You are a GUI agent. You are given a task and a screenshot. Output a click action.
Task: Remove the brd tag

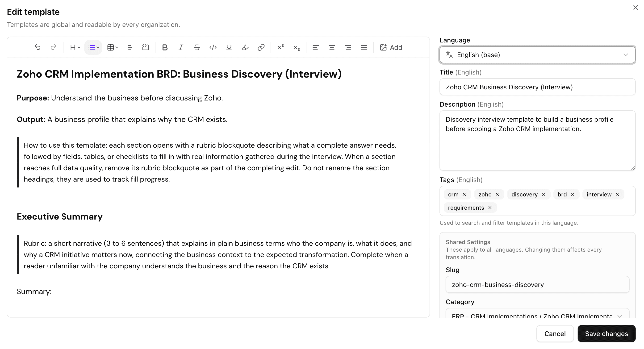coord(573,194)
